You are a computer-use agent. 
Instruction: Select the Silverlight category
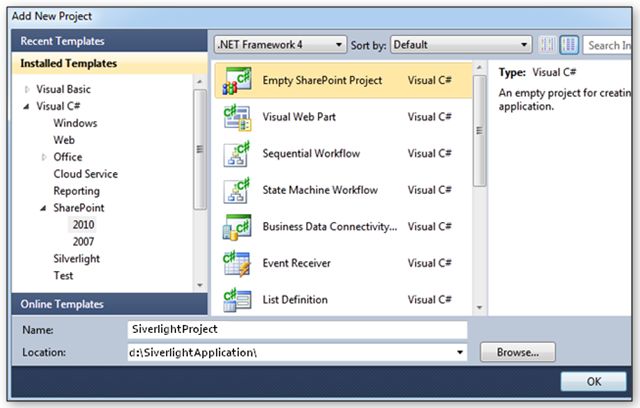click(76, 259)
